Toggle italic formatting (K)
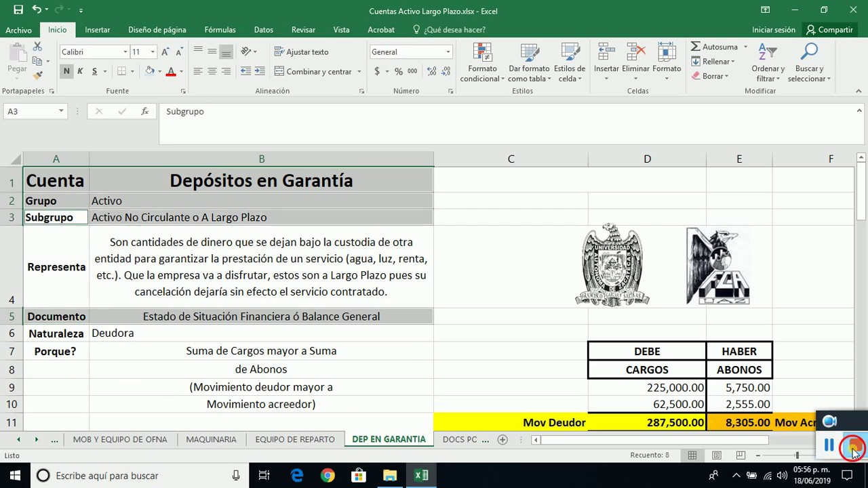This screenshot has width=868, height=488. click(x=80, y=71)
